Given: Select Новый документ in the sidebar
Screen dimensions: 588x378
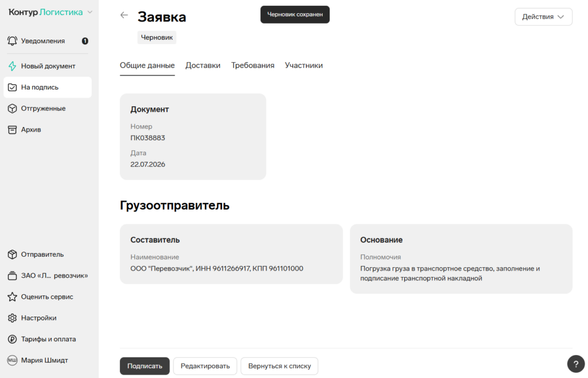Looking at the screenshot, I should pos(48,66).
